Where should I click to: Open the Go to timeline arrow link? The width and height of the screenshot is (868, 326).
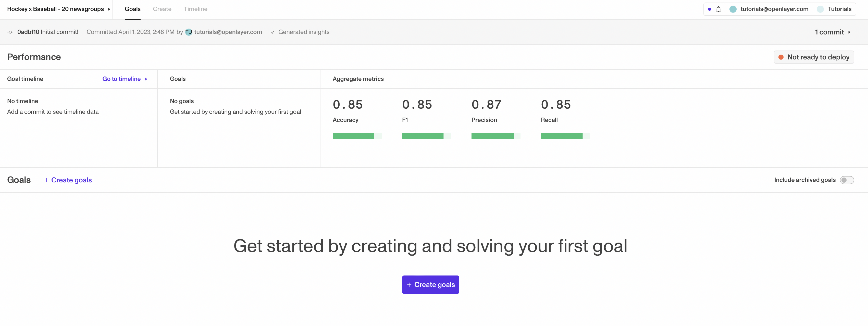tap(146, 79)
